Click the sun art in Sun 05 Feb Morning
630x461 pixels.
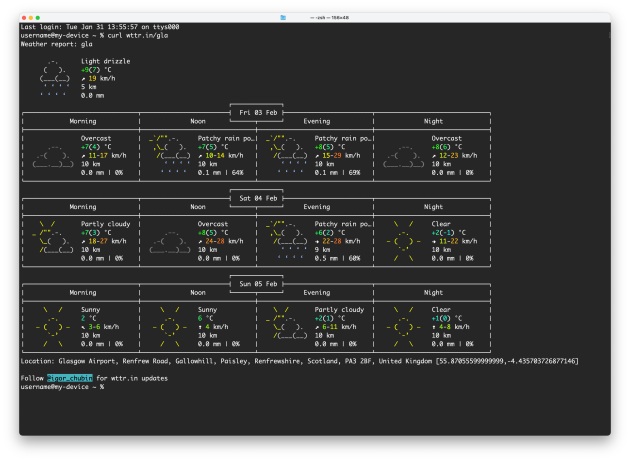53,327
